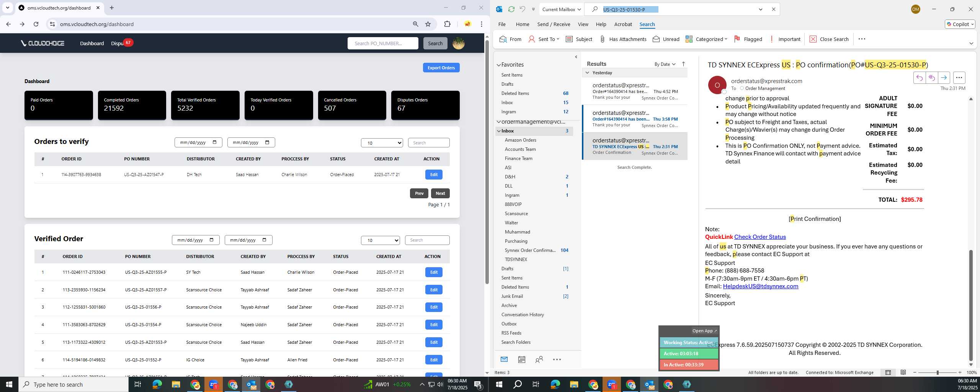Filter search by Subject
The height and width of the screenshot is (392, 980).
(x=579, y=39)
